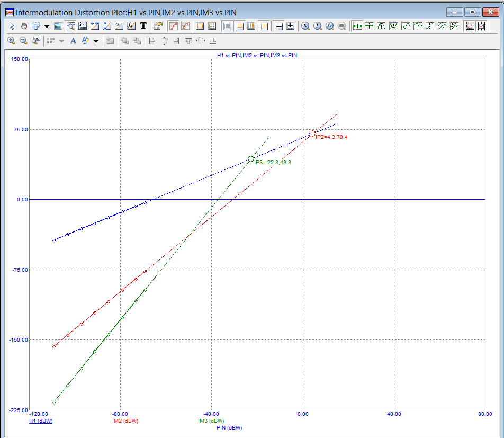Viewport: 504px width, 438px height.
Task: Click the IP2 intercept point marker circle
Action: tap(312, 133)
